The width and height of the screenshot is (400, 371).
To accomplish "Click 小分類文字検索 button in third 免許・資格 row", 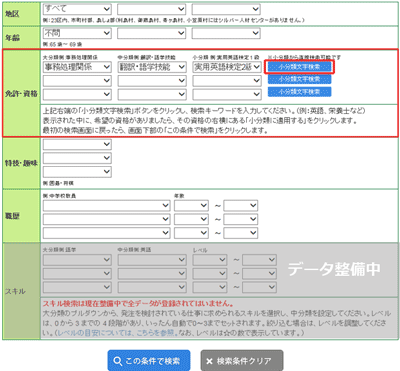I will (299, 92).
